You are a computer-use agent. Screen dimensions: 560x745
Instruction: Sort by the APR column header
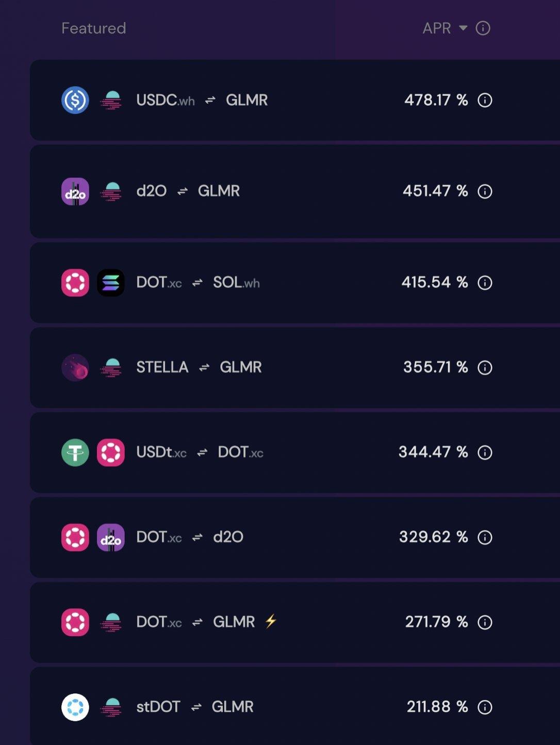[437, 28]
